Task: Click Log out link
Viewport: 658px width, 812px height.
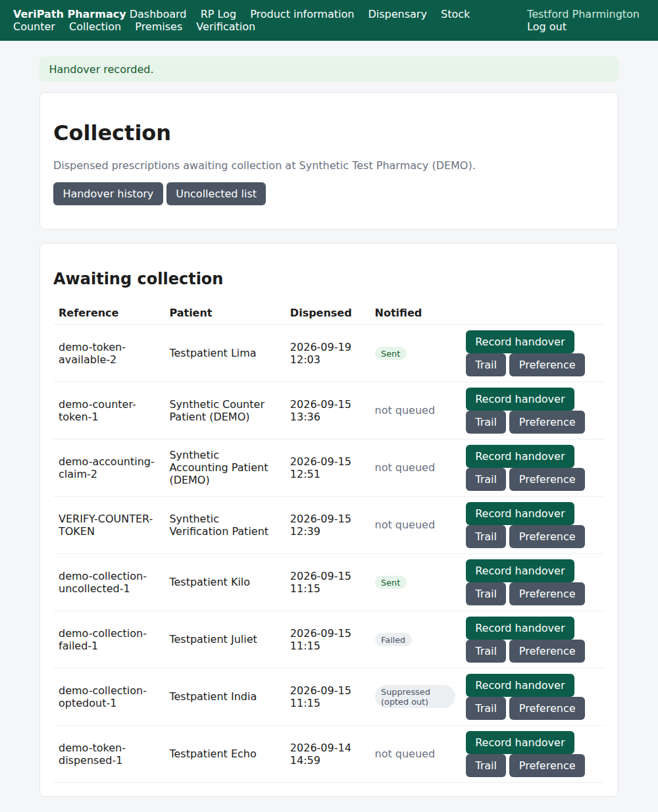Action: [547, 26]
